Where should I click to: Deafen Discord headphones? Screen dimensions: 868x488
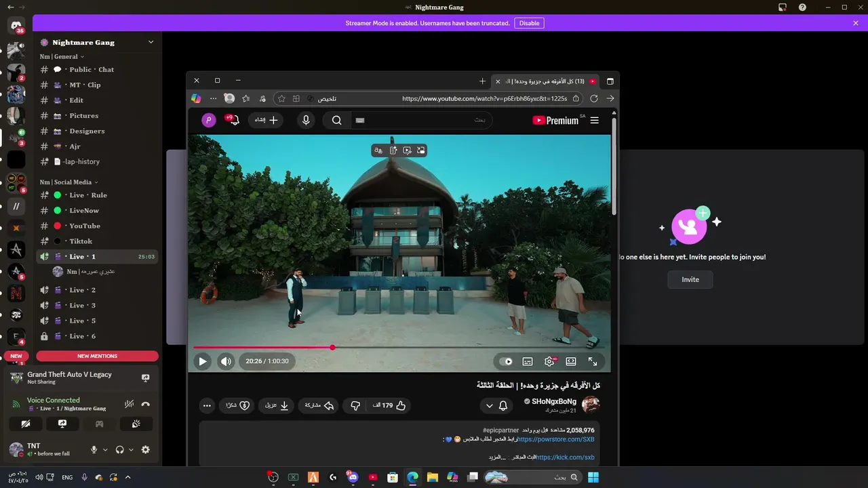click(120, 449)
